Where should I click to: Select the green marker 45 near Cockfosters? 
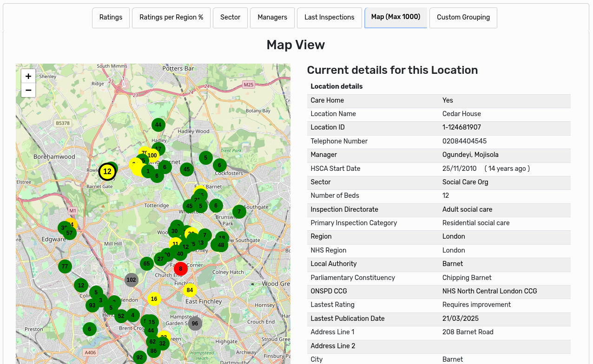tap(186, 169)
